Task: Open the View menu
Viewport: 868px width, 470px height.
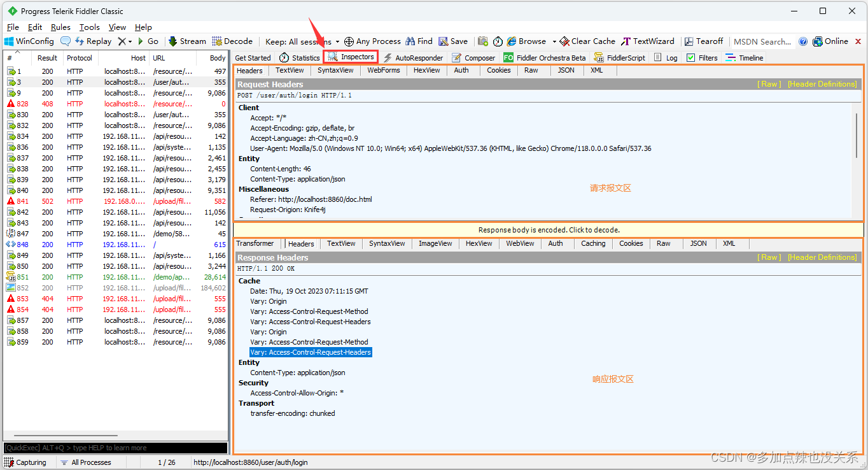Action: pos(117,27)
